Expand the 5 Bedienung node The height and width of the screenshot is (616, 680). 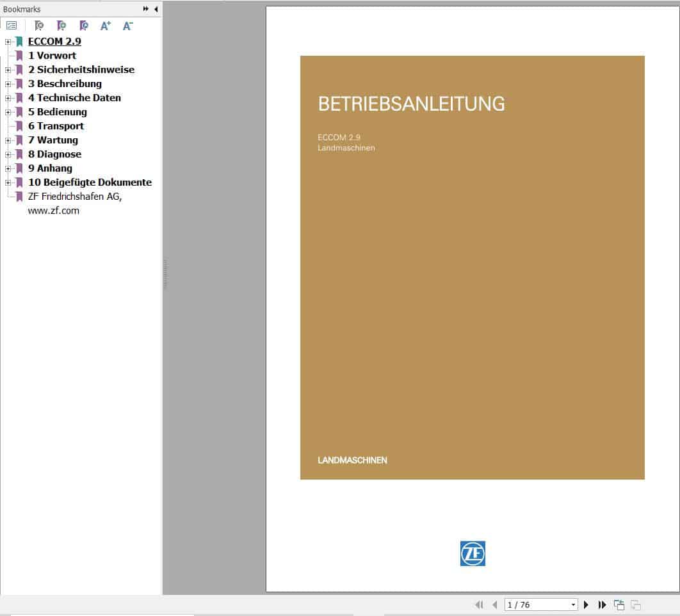pyautogui.click(x=8, y=112)
